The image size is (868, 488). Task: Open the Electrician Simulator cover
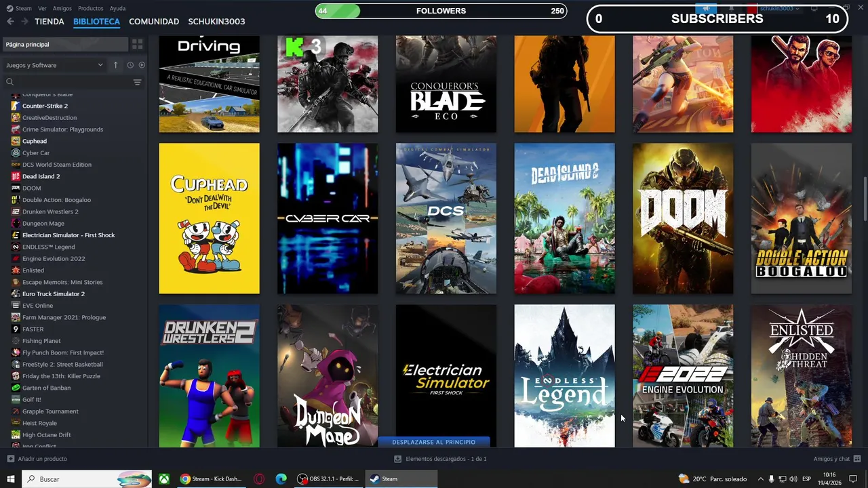[446, 369]
